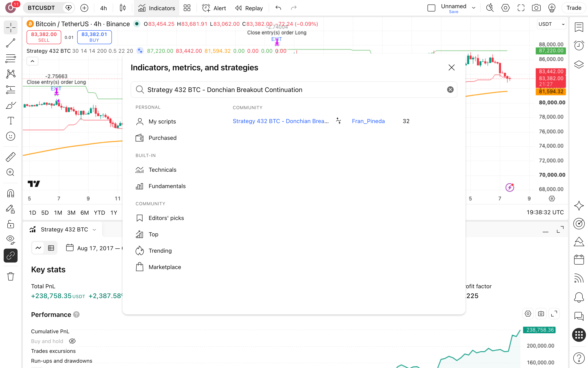Open the chart type candles selector
588x368 pixels.
tap(123, 8)
